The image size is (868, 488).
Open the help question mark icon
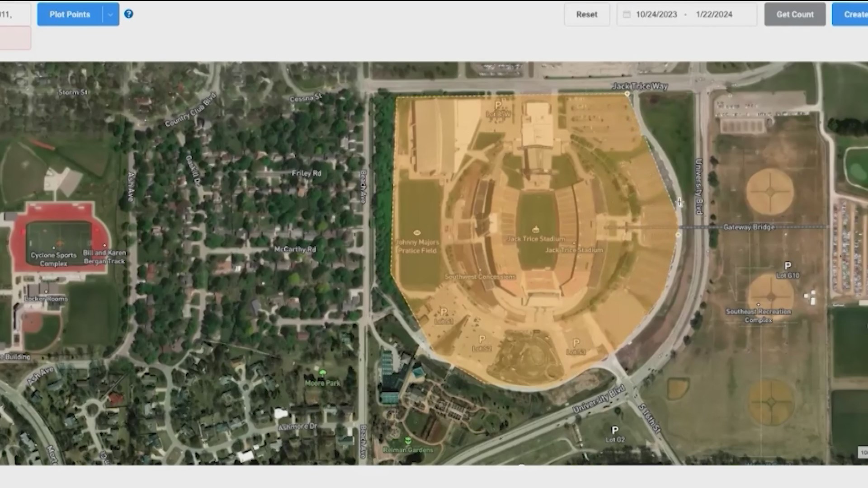pyautogui.click(x=129, y=14)
